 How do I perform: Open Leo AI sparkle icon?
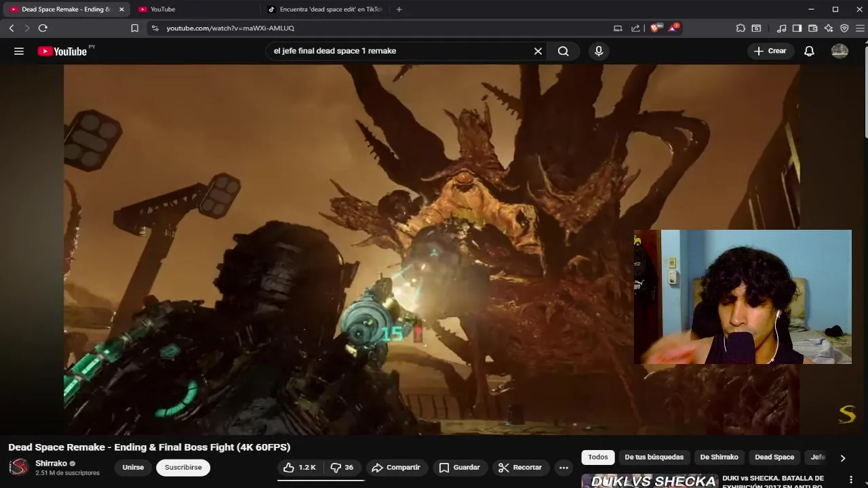click(x=829, y=28)
